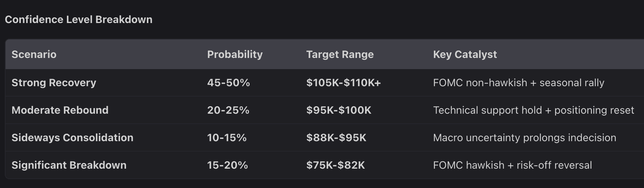Image resolution: width=644 pixels, height=188 pixels.
Task: Select the Sideways Consolidation scenario cell
Action: (x=72, y=138)
